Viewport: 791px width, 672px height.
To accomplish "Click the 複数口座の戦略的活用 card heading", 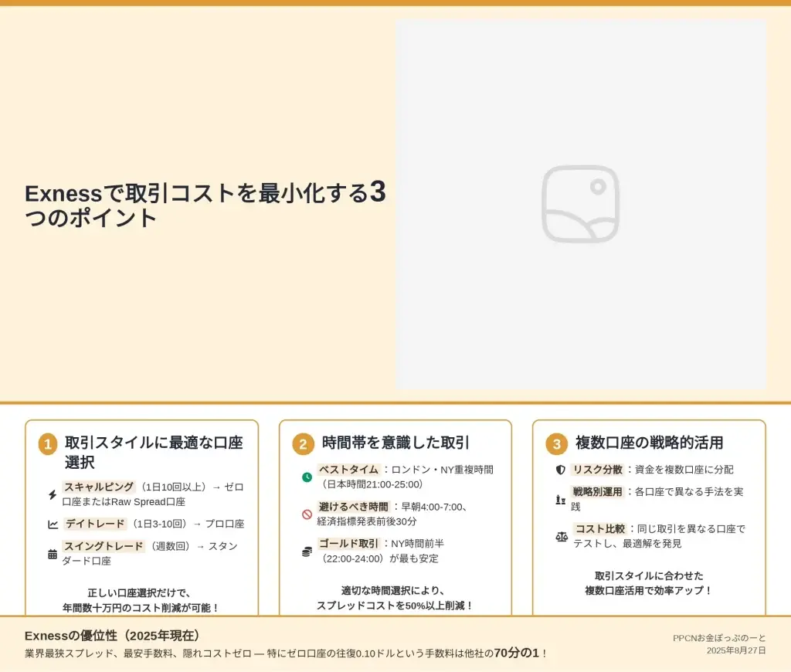I will [649, 443].
